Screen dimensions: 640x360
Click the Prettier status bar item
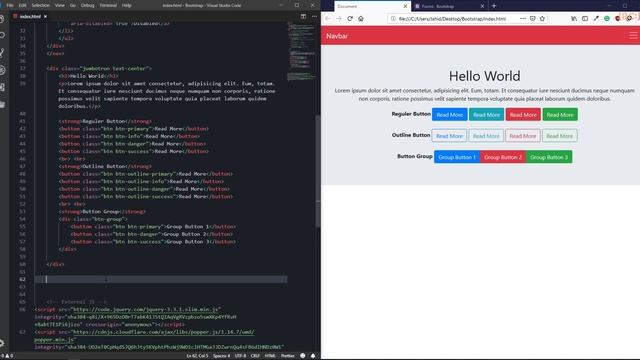287,356
